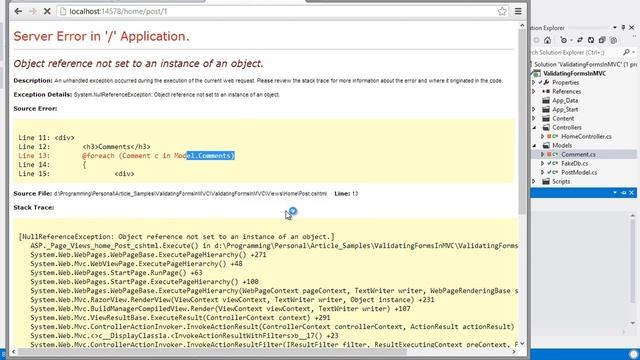The height and width of the screenshot is (360, 640).
Task: Click the browser forward arrow
Action: [x=33, y=11]
